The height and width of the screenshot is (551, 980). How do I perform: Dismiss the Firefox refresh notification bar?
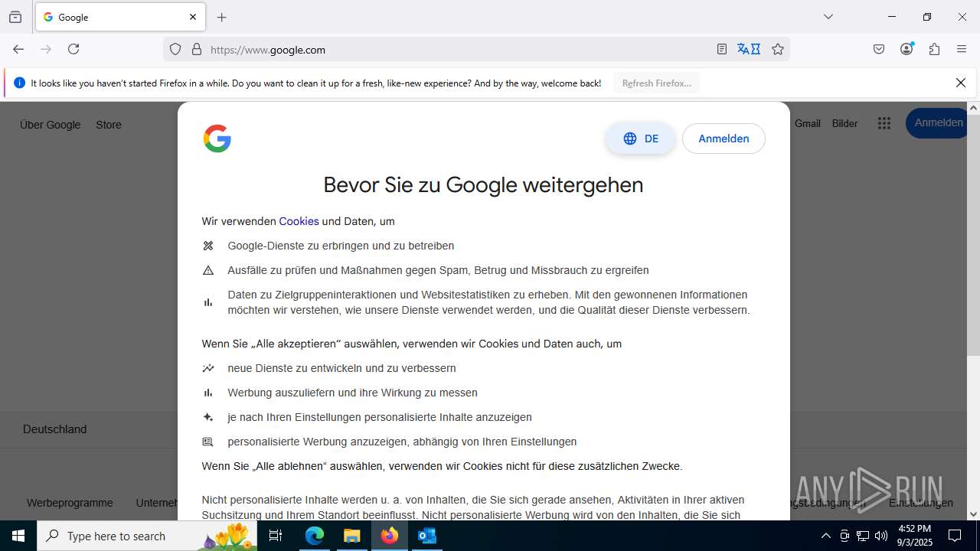point(961,83)
